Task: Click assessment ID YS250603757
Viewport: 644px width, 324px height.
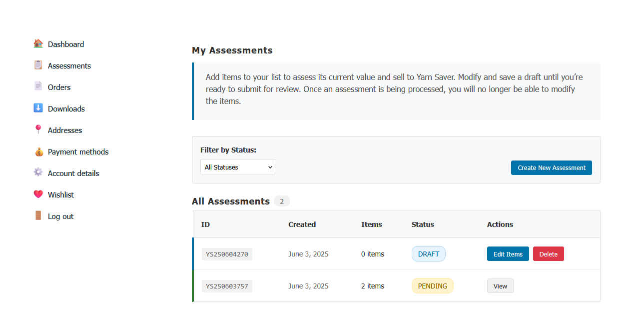Action: coord(227,286)
